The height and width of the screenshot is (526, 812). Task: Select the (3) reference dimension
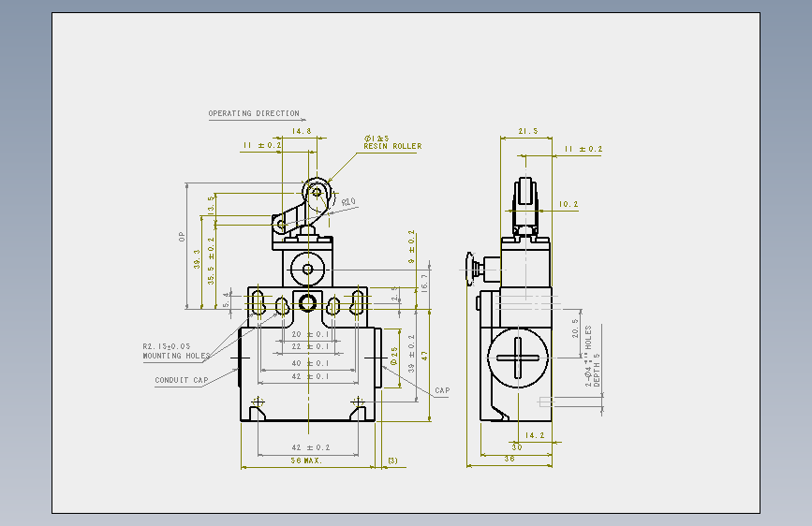(393, 460)
